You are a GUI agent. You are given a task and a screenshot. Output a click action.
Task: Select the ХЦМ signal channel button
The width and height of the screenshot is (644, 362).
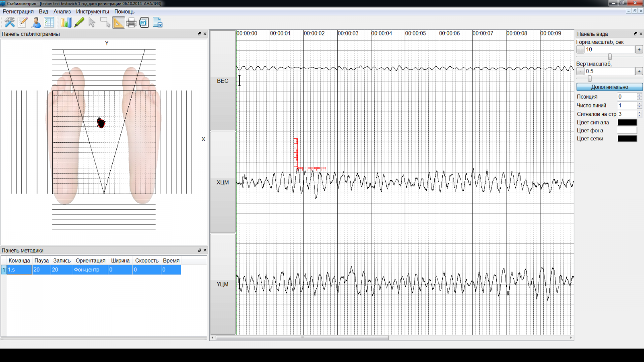[x=223, y=182]
